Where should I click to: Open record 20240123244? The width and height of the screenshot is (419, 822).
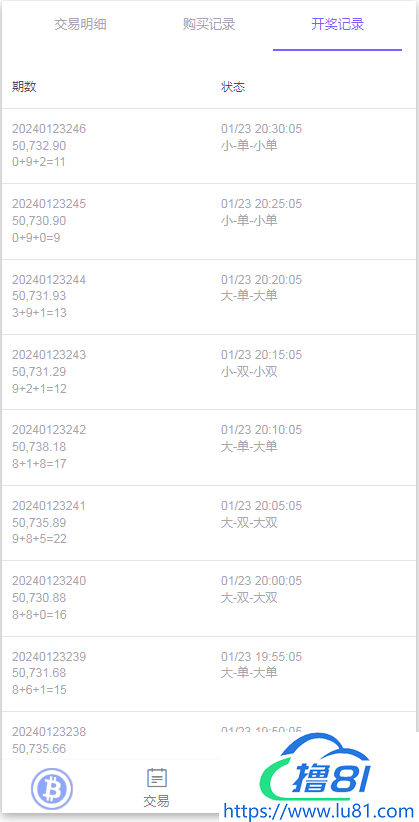(x=210, y=297)
